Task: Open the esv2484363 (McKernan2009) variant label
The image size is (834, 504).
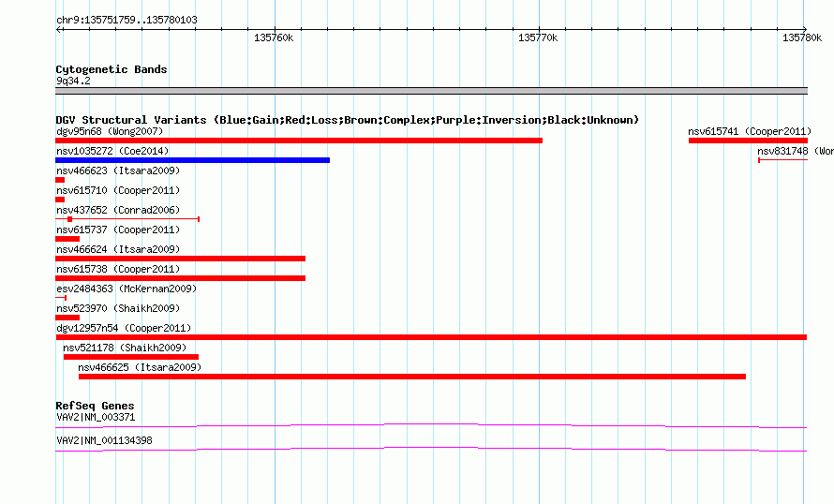Action: (127, 289)
